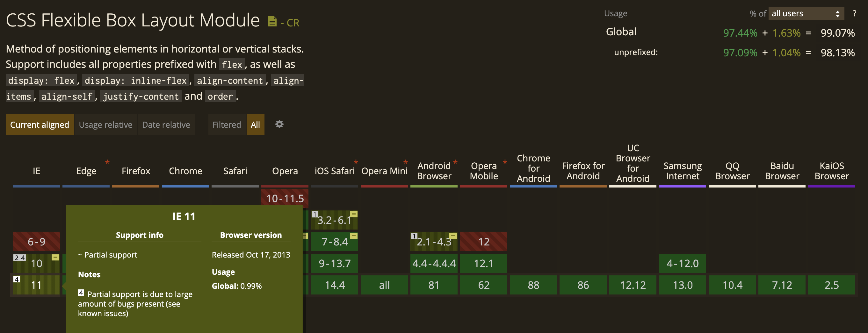
Task: Select the iOS Safari 7-8.4 cell
Action: 335,242
